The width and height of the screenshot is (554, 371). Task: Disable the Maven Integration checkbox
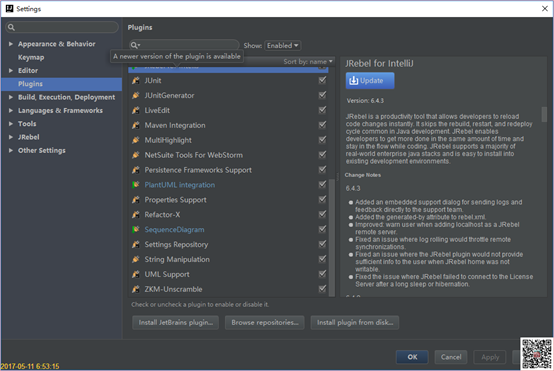(x=322, y=125)
